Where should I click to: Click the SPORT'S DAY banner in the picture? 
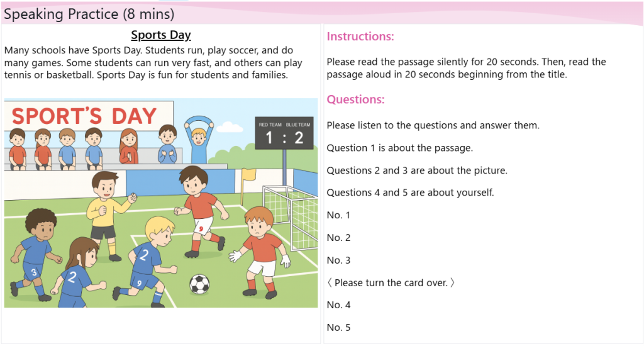click(84, 116)
